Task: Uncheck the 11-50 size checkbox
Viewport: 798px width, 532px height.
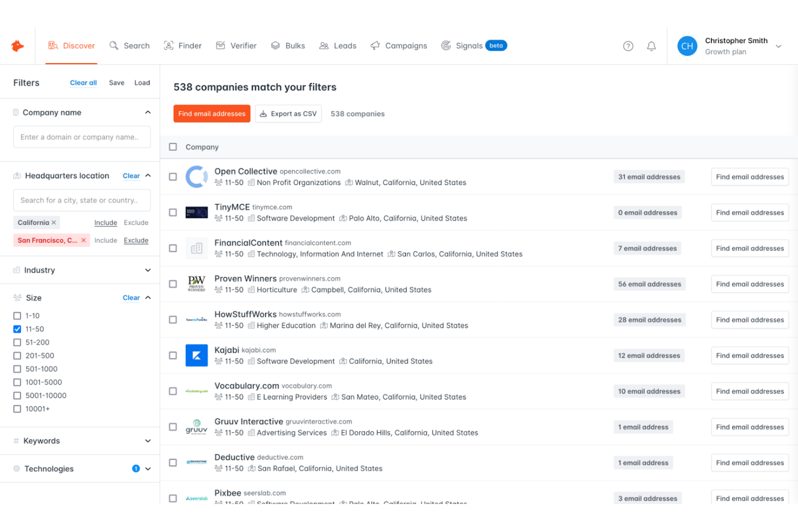Action: click(x=17, y=329)
